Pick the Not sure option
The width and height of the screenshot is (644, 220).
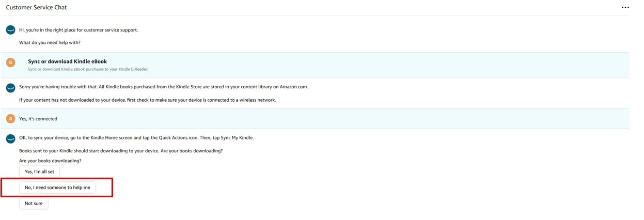34,203
